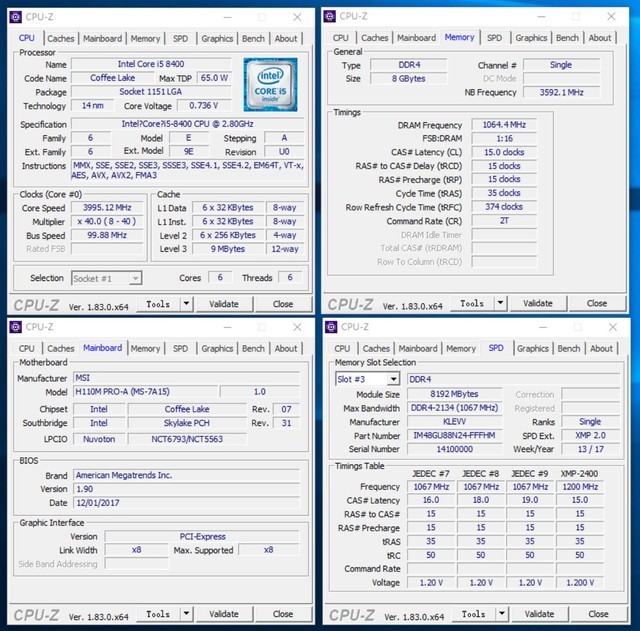Click the Tools button in the SPD window
Viewport: 640px width, 631px height.
pyautogui.click(x=473, y=614)
